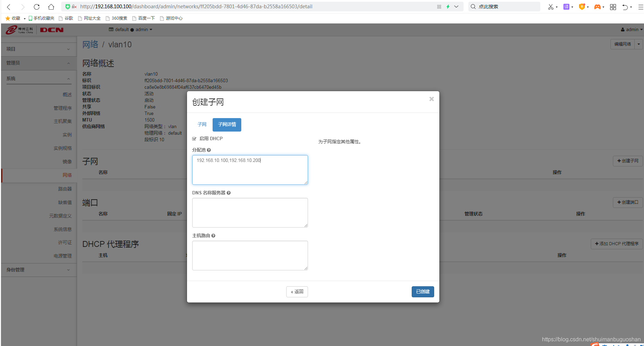
Task: Click the help icon beside 分配池
Action: 209,150
